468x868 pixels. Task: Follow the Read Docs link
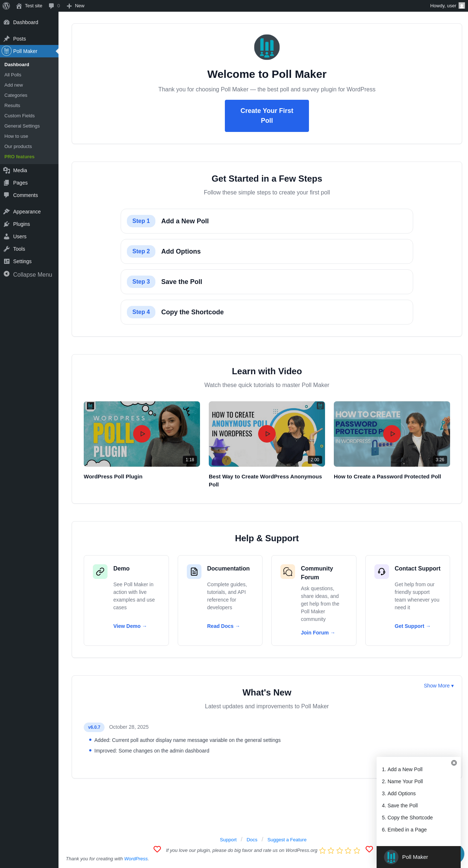(x=223, y=626)
